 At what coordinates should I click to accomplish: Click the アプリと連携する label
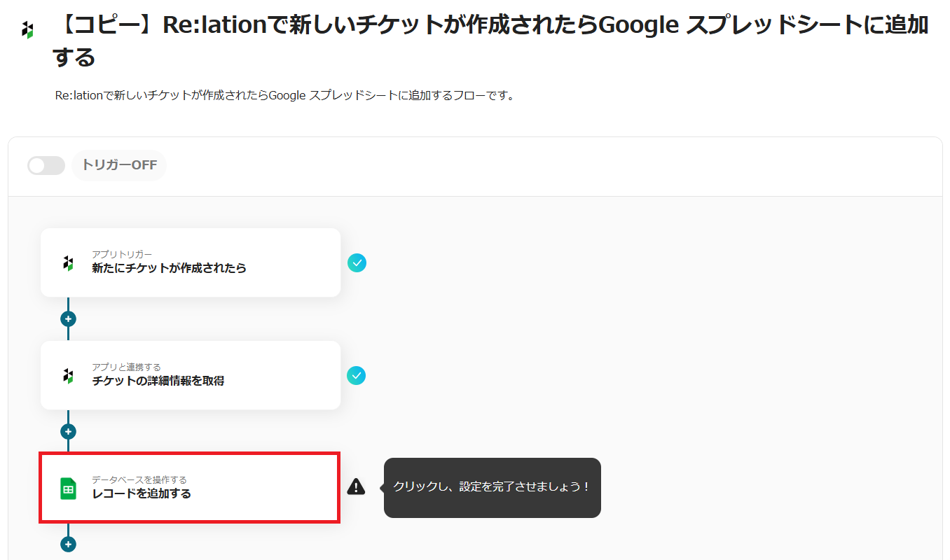[126, 367]
